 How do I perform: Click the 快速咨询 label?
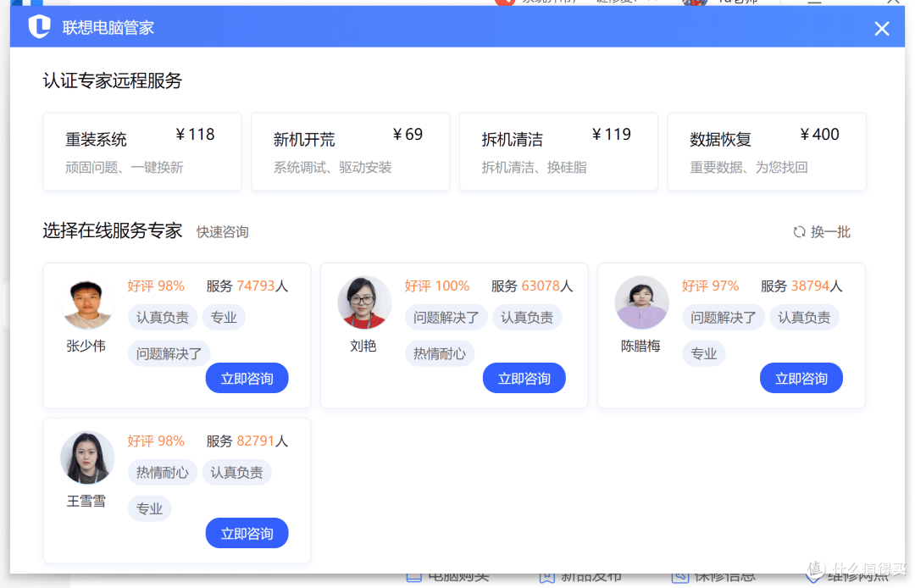222,232
